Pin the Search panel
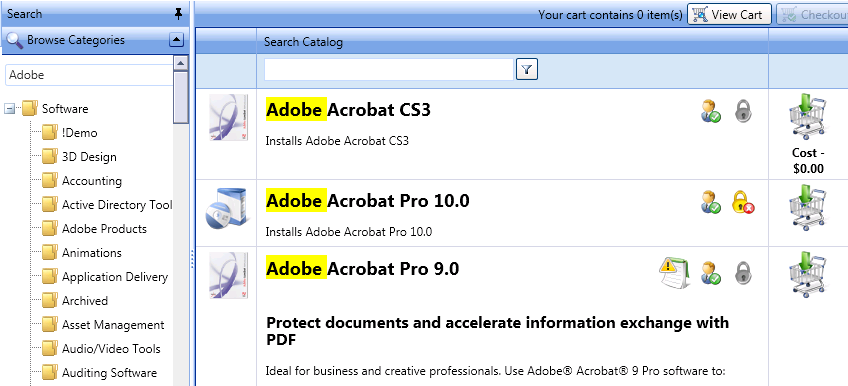Viewport: 848px width, 386px height. (178, 14)
